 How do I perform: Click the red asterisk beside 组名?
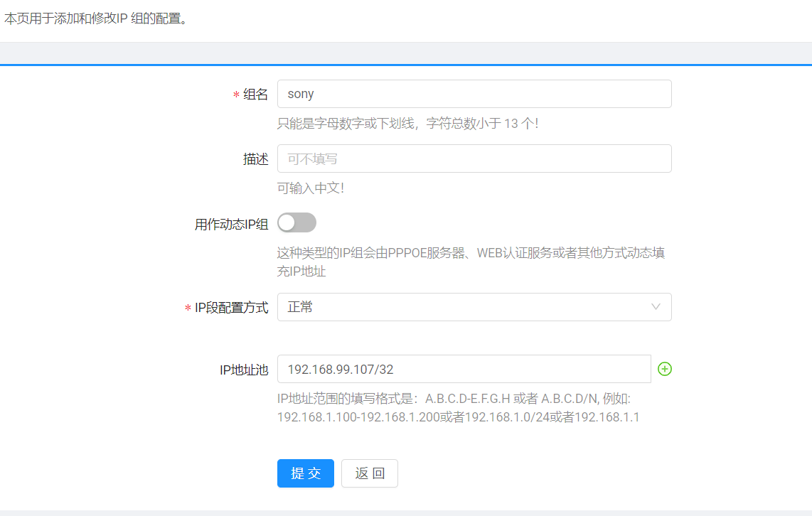[x=236, y=95]
